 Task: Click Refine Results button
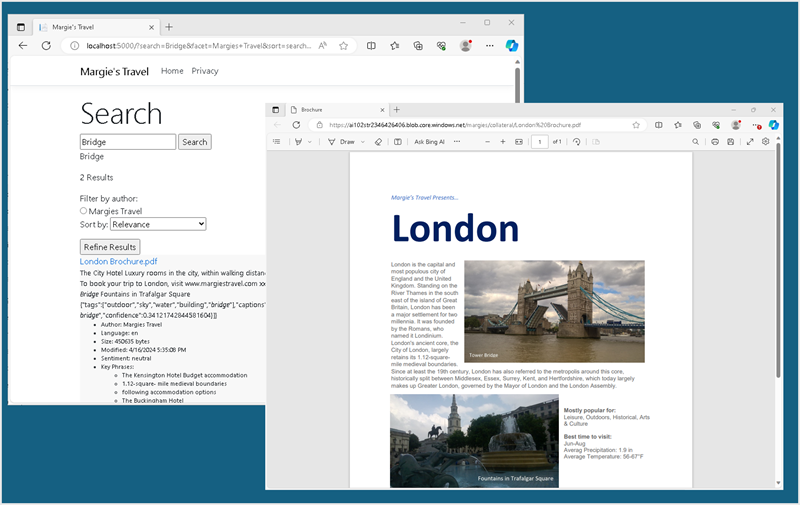tap(110, 247)
